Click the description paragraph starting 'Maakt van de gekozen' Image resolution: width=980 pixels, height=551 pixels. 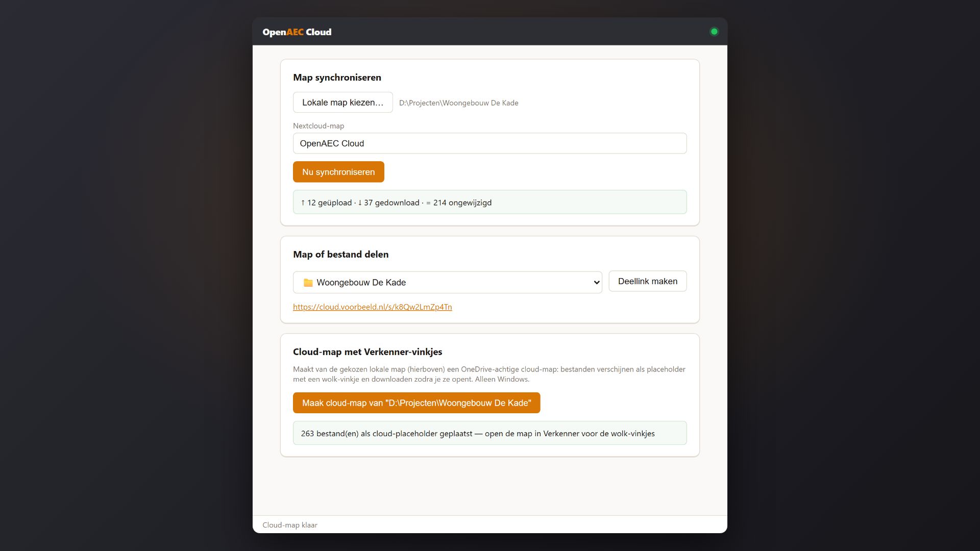[x=489, y=374]
